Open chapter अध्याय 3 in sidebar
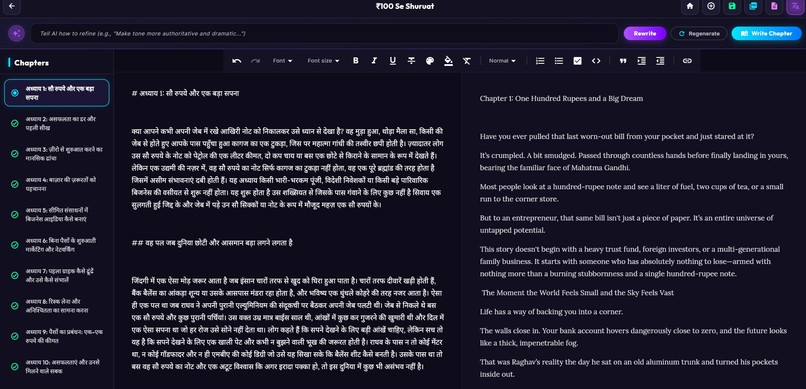Viewport: 806px width, 389px height. 57,153
